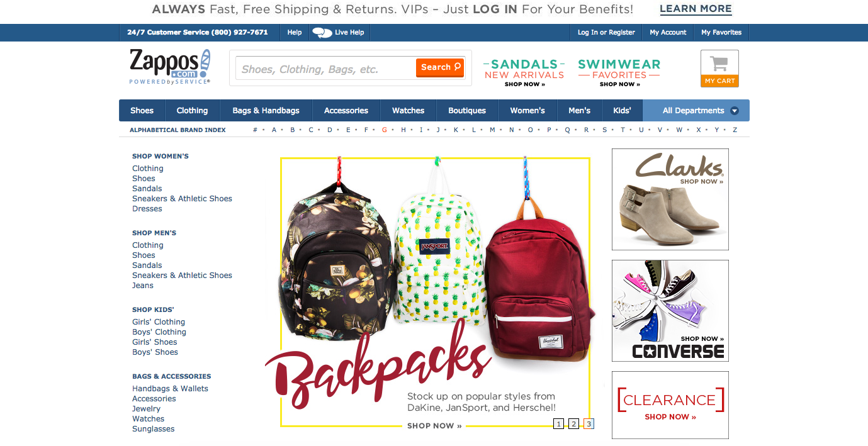
Task: Open Live Help chat bubble icon
Action: pos(322,33)
